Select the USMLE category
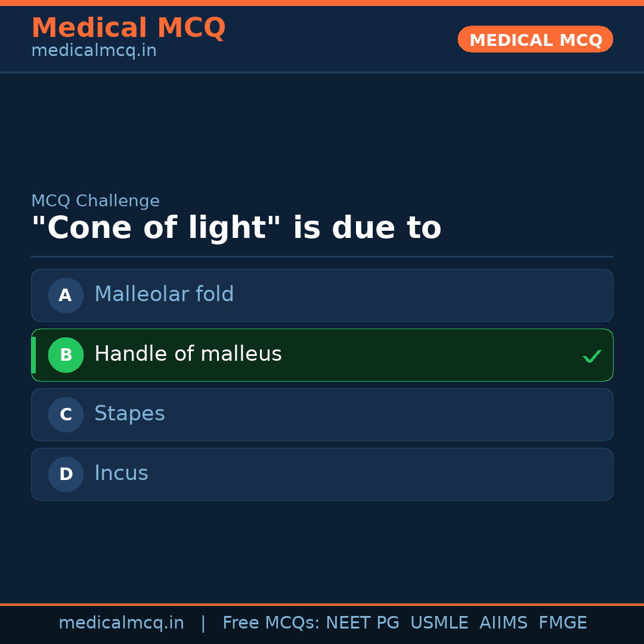 (439, 622)
